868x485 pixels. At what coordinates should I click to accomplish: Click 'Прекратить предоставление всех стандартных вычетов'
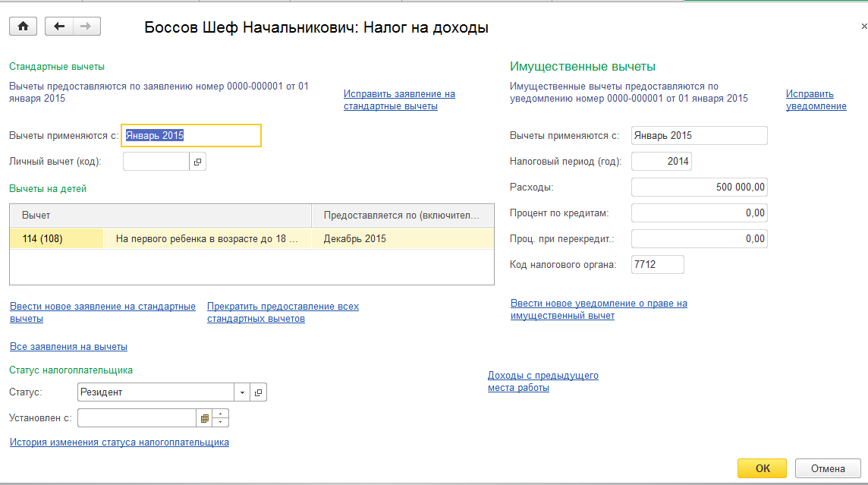coord(283,312)
